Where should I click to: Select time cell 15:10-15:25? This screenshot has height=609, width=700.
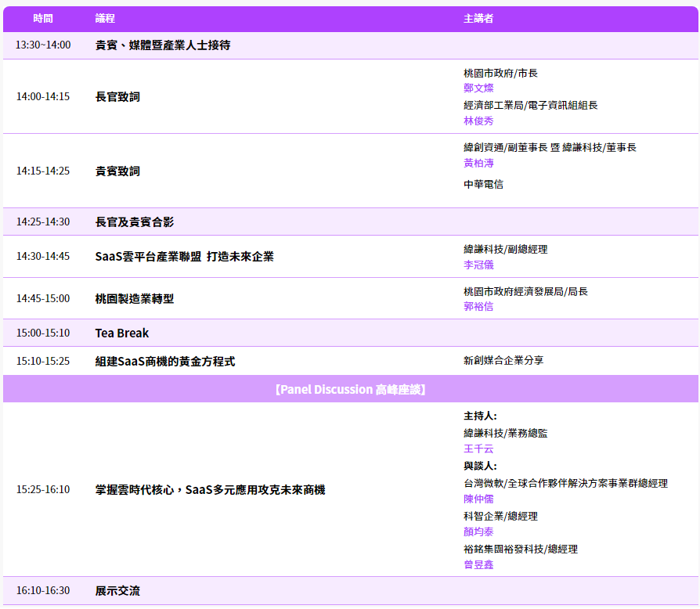pos(43,361)
